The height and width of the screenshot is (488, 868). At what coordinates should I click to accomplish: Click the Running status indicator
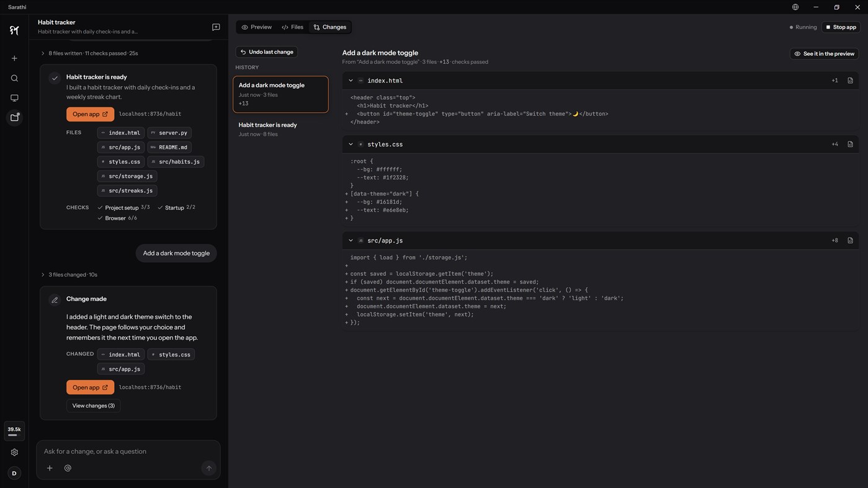(x=803, y=27)
